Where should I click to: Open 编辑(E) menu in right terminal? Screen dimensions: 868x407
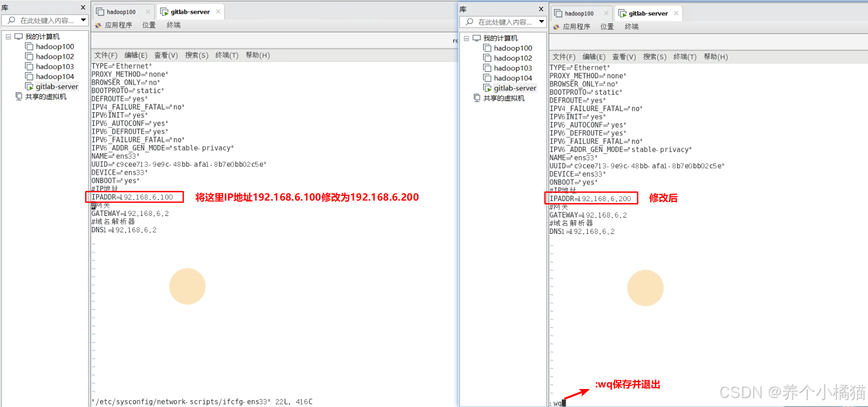pyautogui.click(x=594, y=57)
